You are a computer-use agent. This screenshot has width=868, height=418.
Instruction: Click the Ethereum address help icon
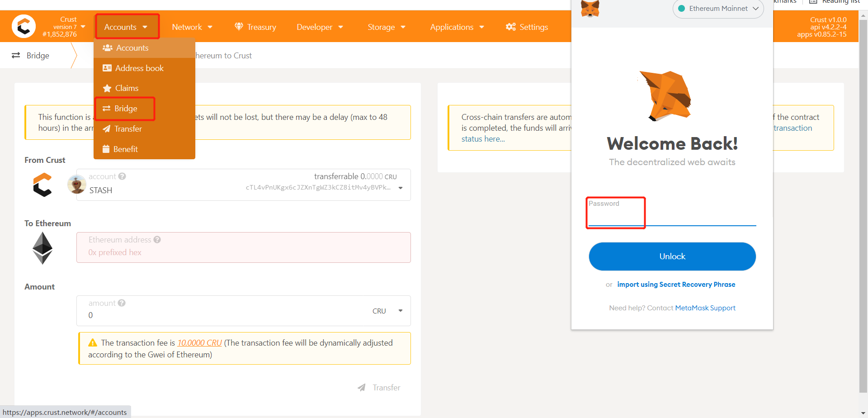coord(157,240)
